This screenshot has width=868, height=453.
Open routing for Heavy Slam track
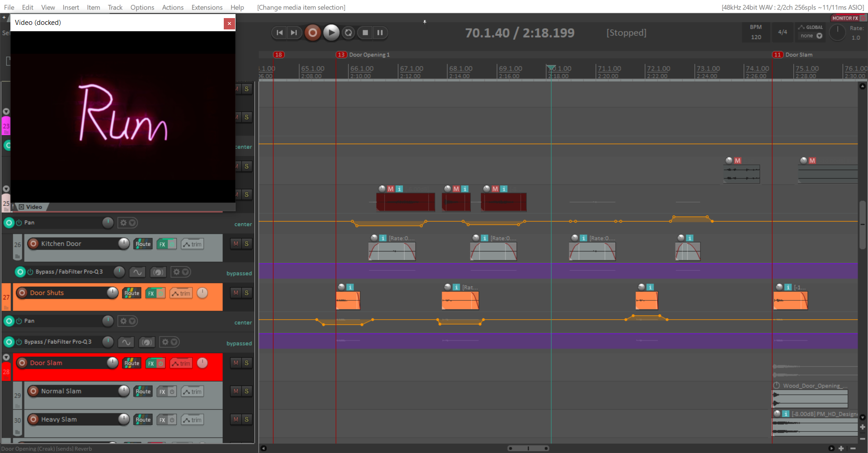pyautogui.click(x=143, y=420)
